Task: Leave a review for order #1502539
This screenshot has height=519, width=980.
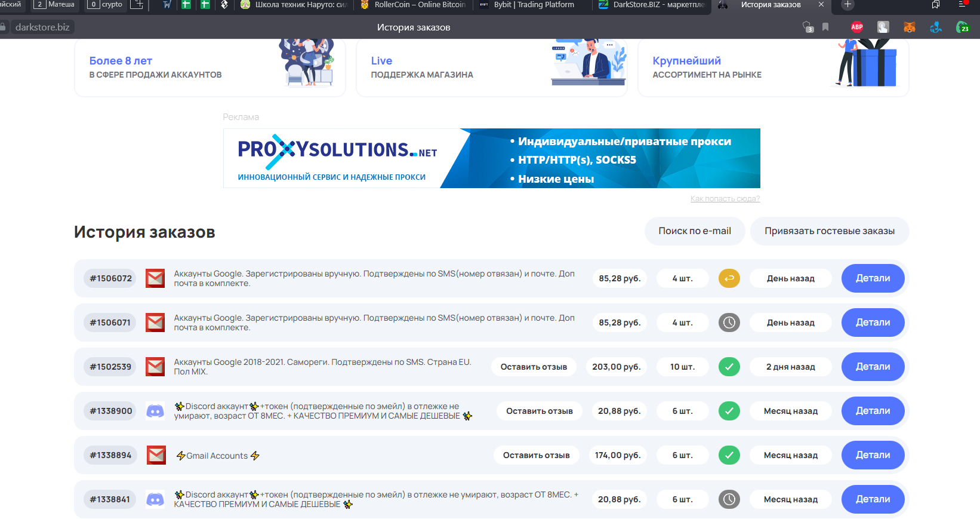Action: [x=534, y=367]
